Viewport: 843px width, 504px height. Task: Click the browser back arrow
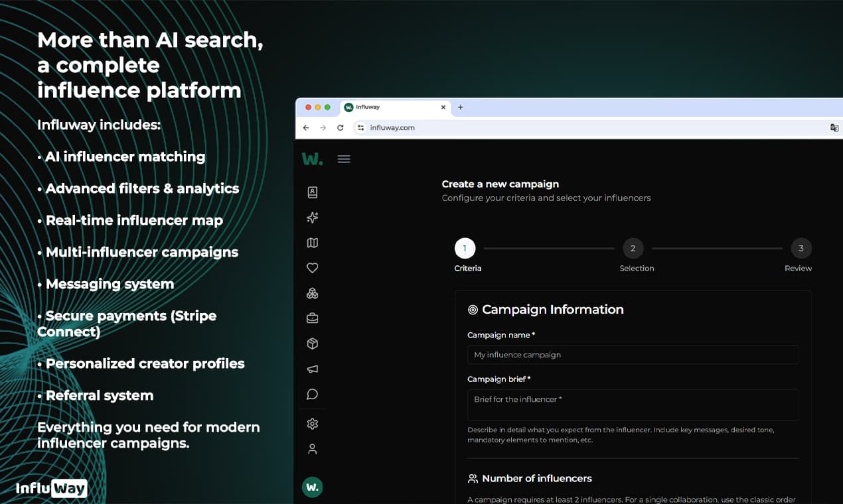pos(306,127)
